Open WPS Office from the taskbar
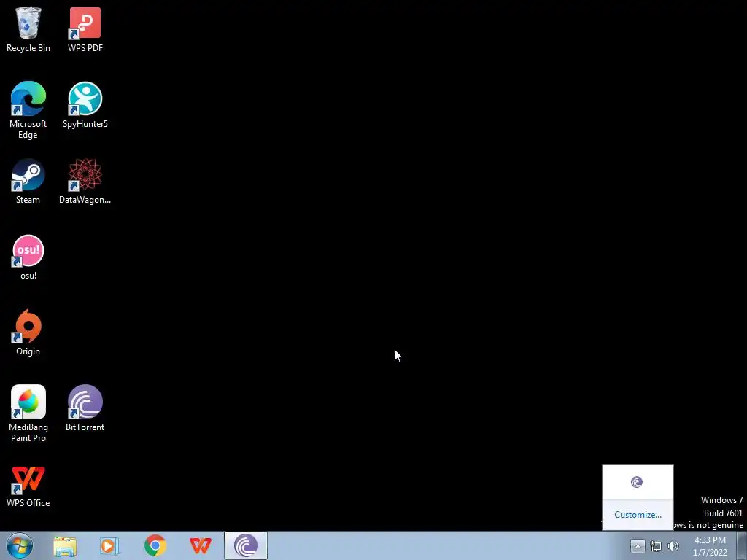This screenshot has width=747, height=560. tap(201, 546)
